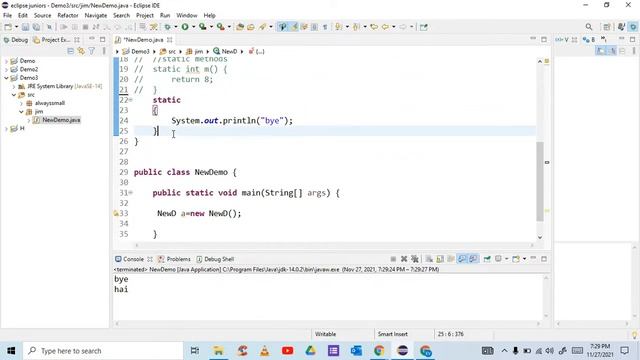This screenshot has width=640, height=360.
Task: Open the Refactor menu
Action: coord(68,16)
